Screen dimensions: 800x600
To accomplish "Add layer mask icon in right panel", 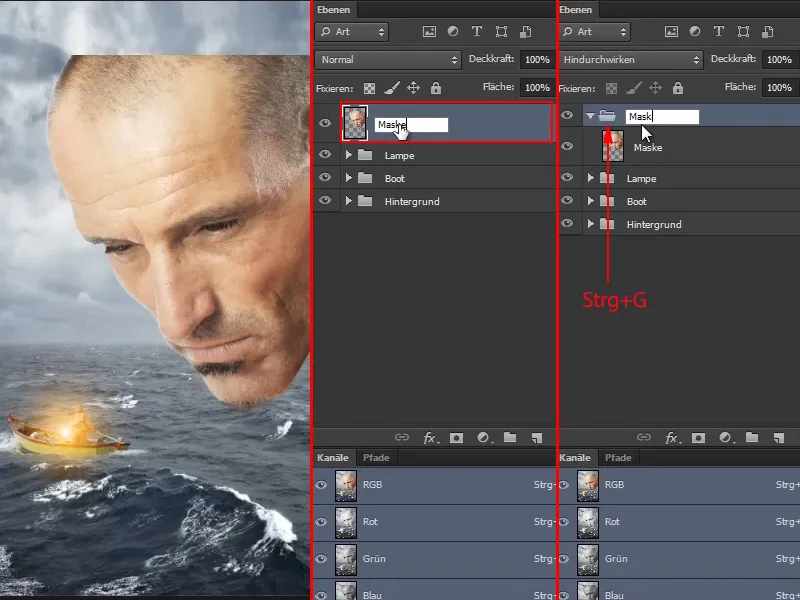I will [698, 438].
